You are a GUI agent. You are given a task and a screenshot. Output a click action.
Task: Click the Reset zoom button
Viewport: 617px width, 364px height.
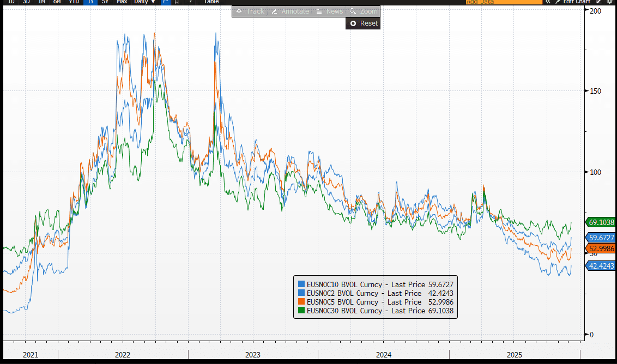(x=363, y=23)
